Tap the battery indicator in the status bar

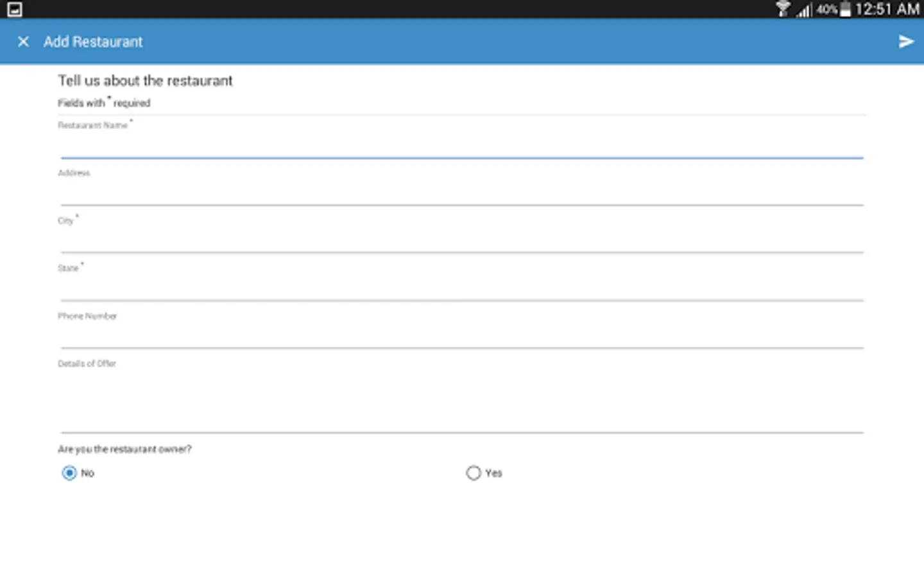coord(846,9)
